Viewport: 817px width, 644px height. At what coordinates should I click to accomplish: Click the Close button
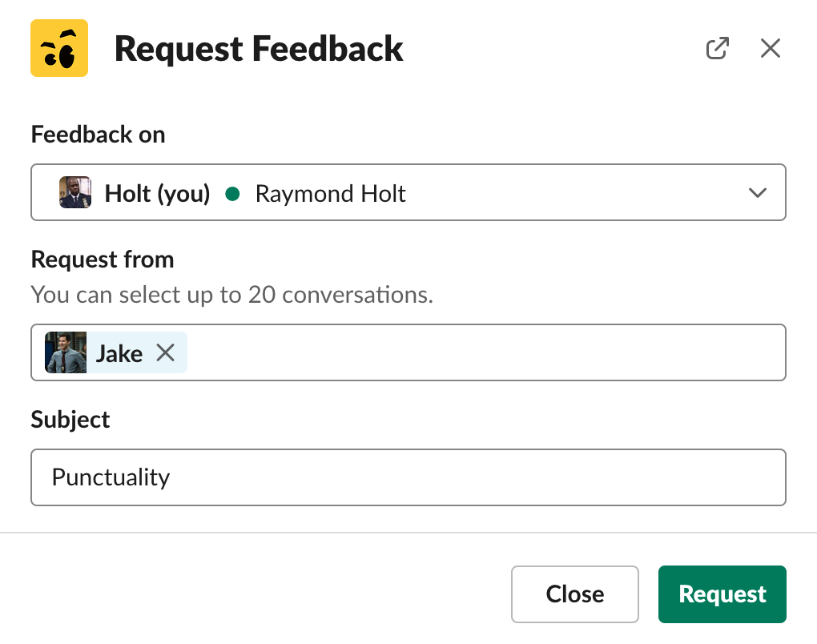(x=575, y=594)
